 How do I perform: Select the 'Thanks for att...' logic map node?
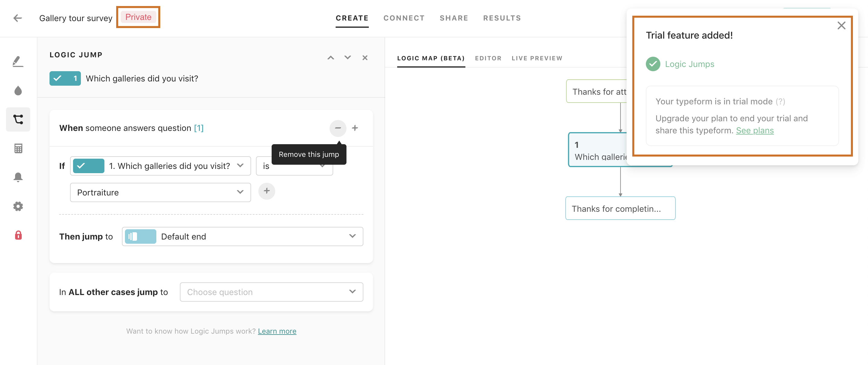(596, 91)
